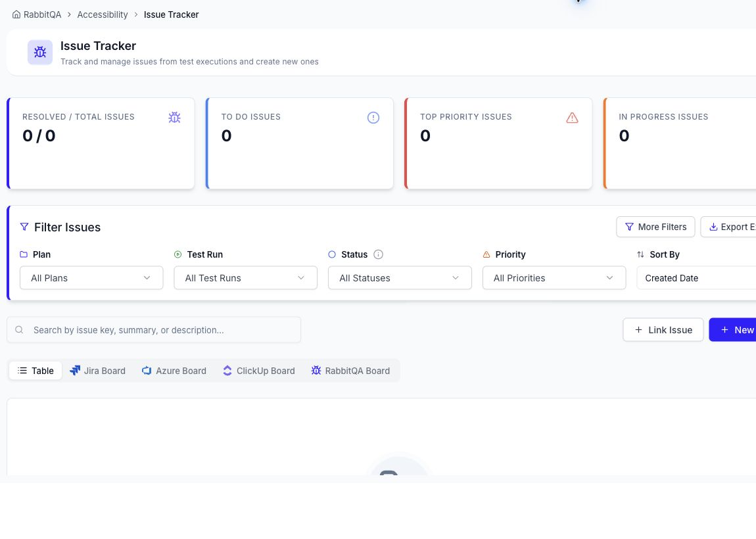Image resolution: width=756 pixels, height=539 pixels.
Task: Expand the All Statuses dropdown
Action: pyautogui.click(x=400, y=277)
